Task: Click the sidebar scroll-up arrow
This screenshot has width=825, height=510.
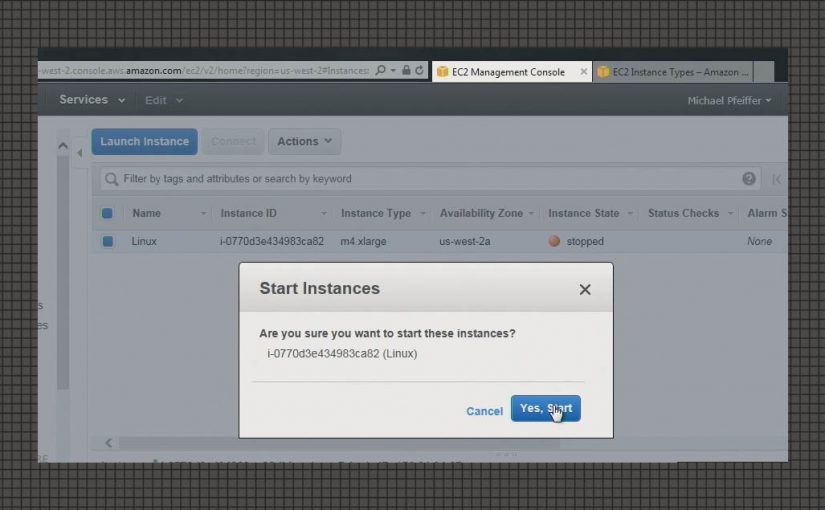Action: 63,146
